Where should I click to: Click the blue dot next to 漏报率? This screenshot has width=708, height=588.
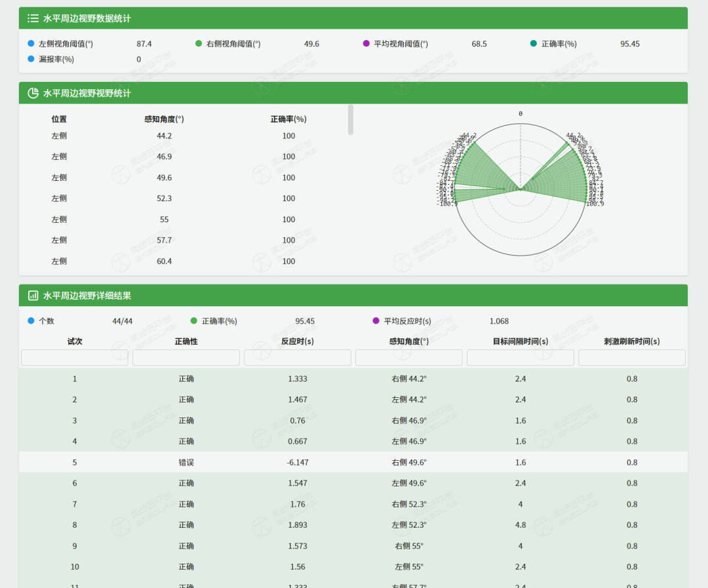click(x=31, y=59)
